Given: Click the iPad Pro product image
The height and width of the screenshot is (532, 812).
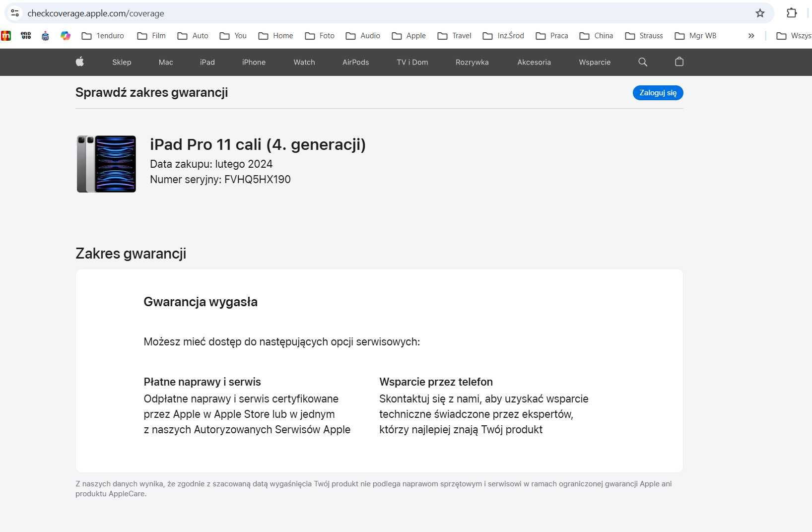Looking at the screenshot, I should (106, 164).
